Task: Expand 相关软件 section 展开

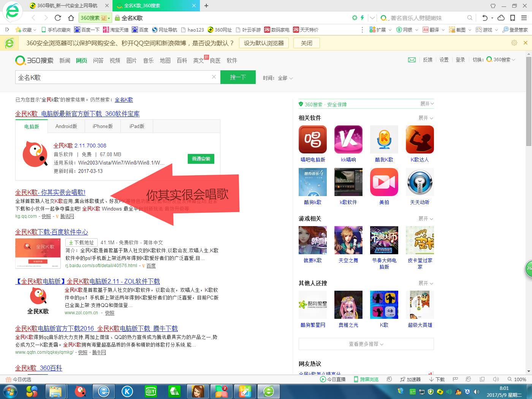Action: (426, 118)
